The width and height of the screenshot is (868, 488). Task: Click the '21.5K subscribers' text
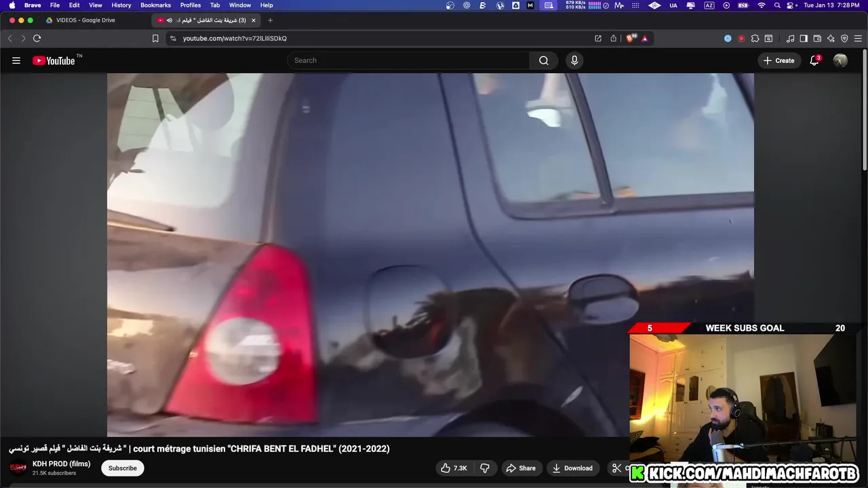point(54,473)
